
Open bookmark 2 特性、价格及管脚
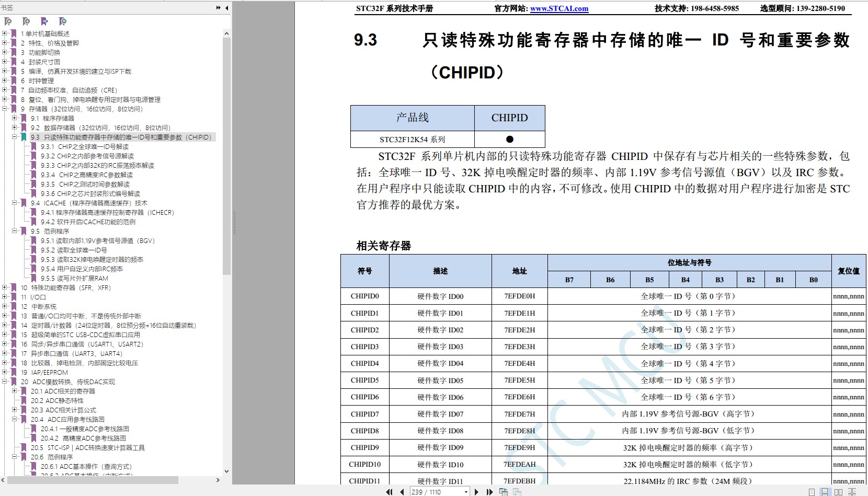click(x=50, y=43)
